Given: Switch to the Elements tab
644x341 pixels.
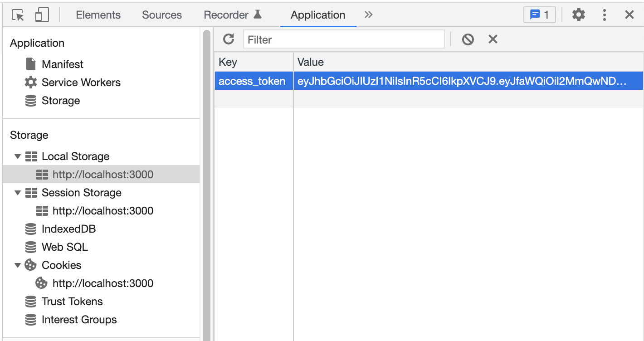Looking at the screenshot, I should pyautogui.click(x=98, y=15).
